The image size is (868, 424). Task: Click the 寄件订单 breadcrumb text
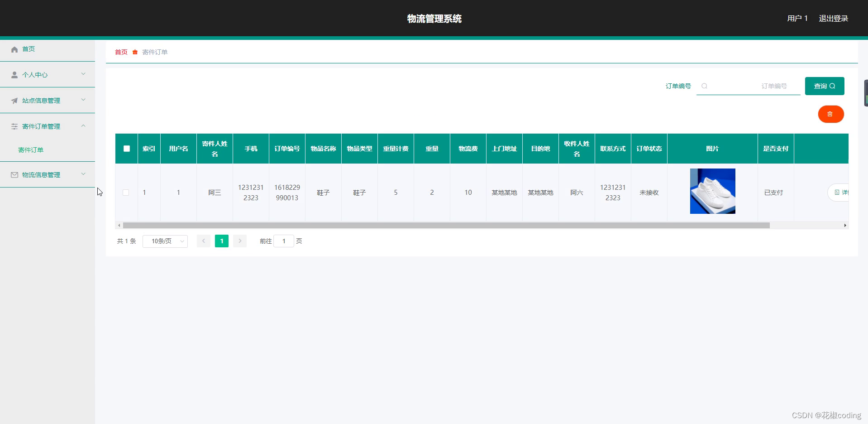[x=155, y=52]
